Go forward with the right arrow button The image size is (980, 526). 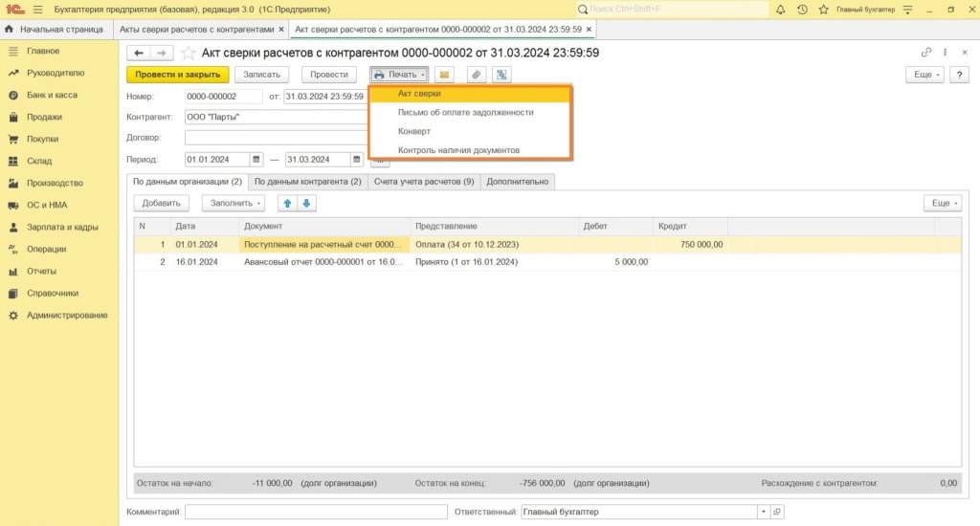(x=161, y=54)
